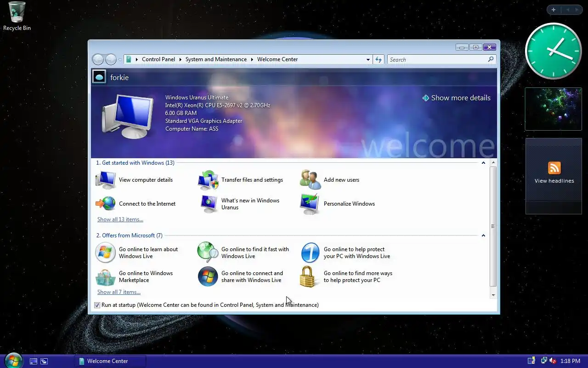Click System and Maintenance breadcrumb
The image size is (588, 368).
tap(216, 59)
